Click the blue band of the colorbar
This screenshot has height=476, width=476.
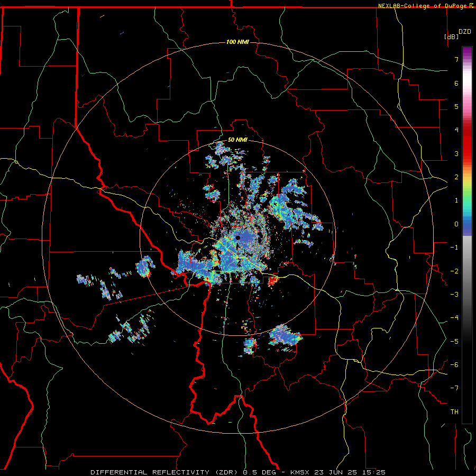point(467,226)
